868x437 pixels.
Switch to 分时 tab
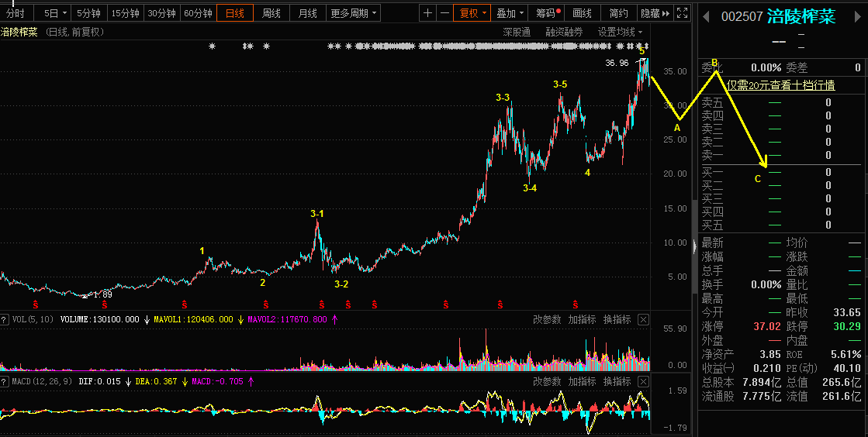(x=16, y=12)
